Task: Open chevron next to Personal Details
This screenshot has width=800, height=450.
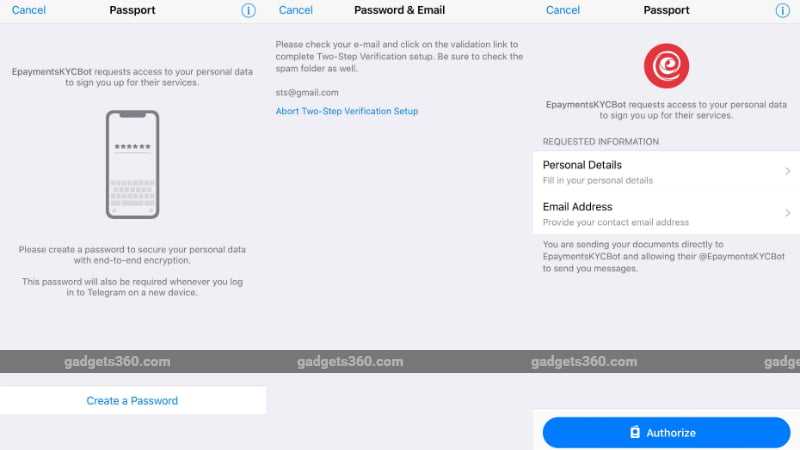Action: [788, 171]
